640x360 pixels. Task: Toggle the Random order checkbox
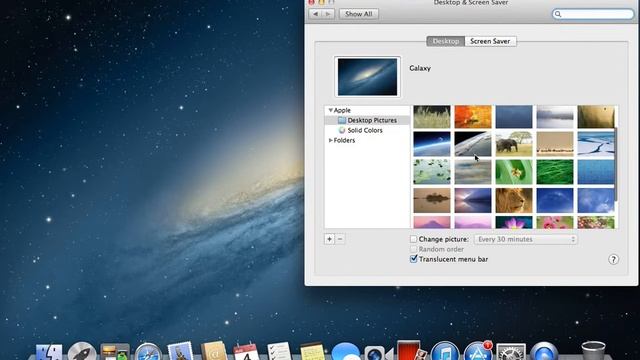tap(413, 249)
